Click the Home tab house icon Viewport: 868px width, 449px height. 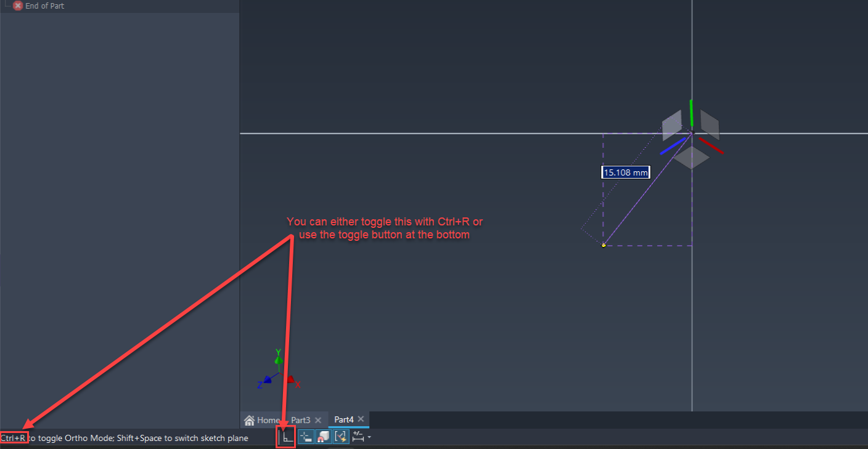(x=250, y=419)
